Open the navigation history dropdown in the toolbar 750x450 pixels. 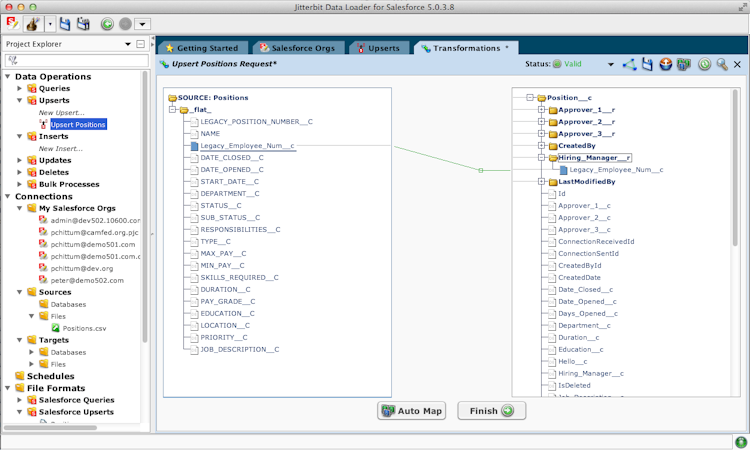143,24
